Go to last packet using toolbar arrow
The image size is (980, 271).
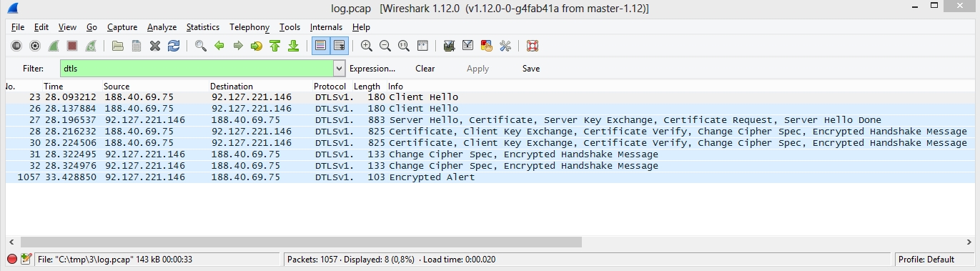[293, 46]
